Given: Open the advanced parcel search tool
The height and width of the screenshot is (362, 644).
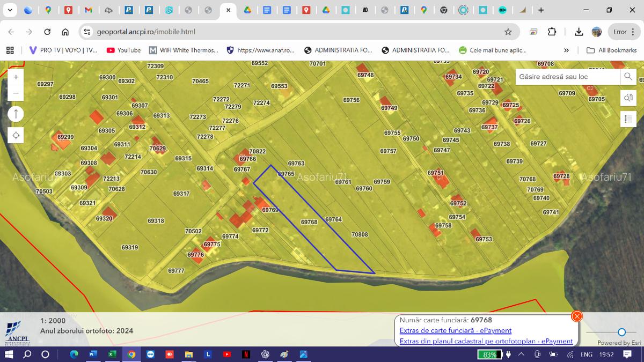Looking at the screenshot, I should (x=628, y=98).
